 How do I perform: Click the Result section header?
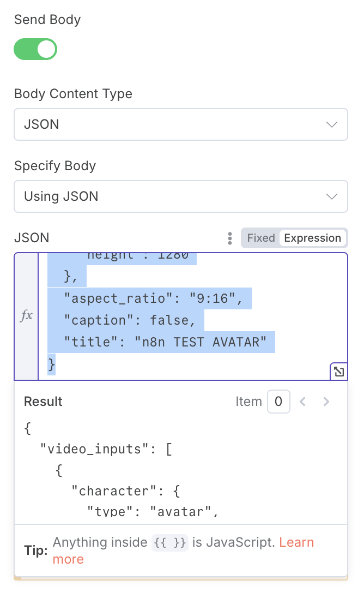[43, 402]
